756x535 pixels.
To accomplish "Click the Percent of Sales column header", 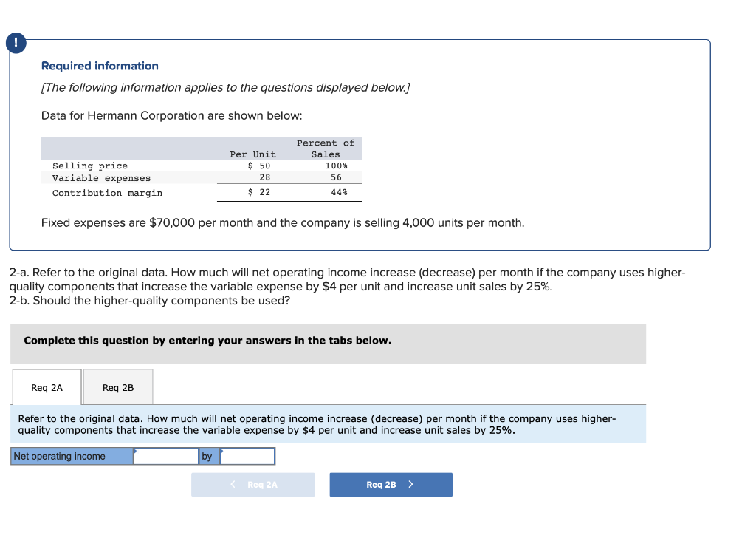I will pos(326,148).
